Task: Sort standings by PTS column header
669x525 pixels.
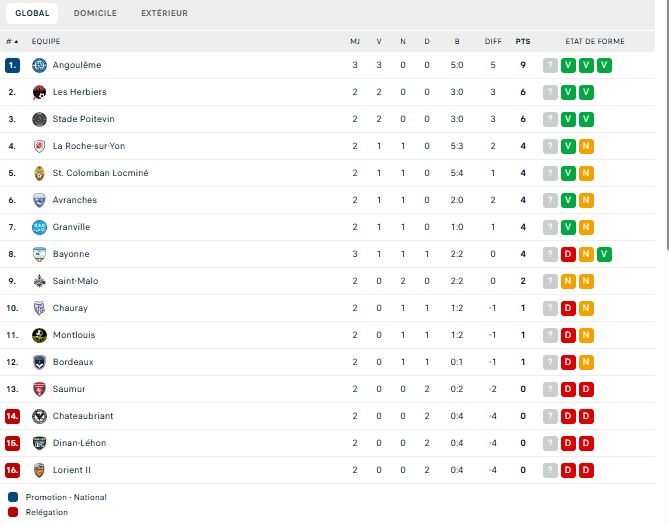Action: tap(523, 41)
